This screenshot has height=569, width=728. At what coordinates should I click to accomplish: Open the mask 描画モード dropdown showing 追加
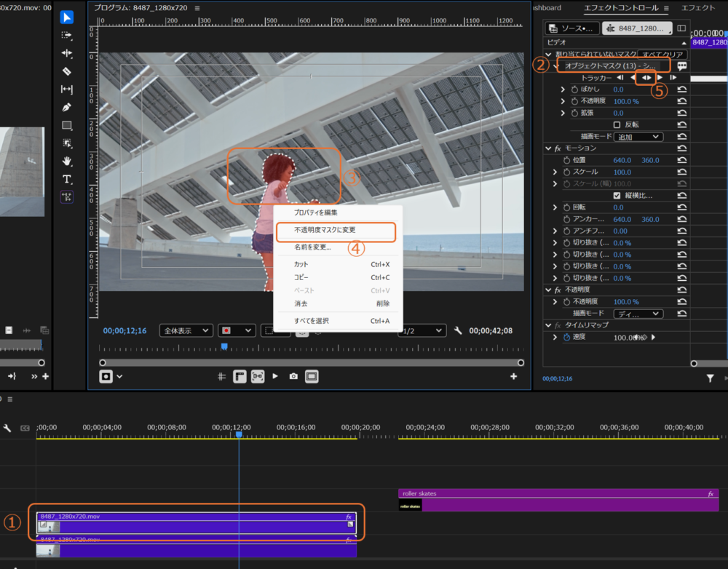coord(638,137)
